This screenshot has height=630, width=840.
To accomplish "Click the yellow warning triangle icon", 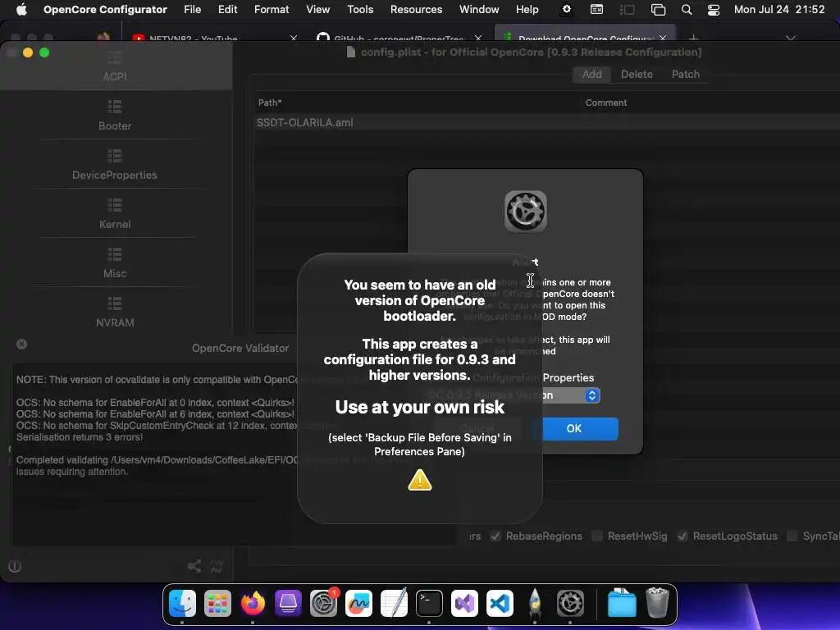I will pos(420,480).
